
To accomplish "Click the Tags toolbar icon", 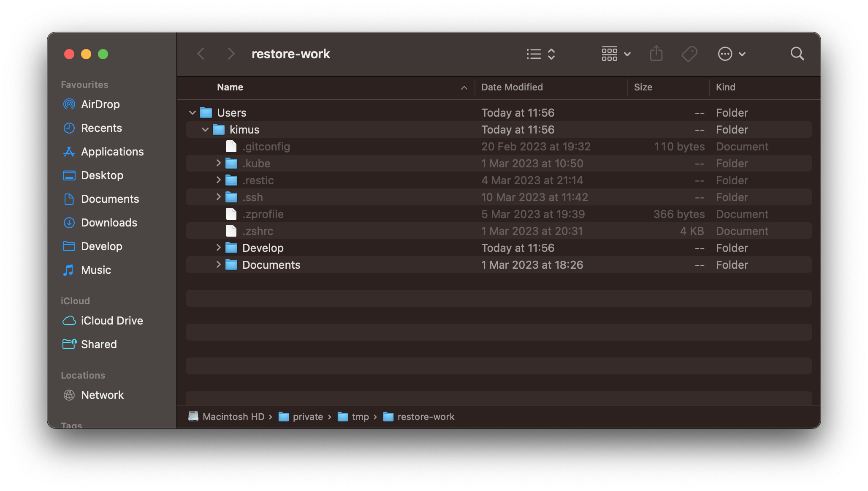I will click(689, 54).
